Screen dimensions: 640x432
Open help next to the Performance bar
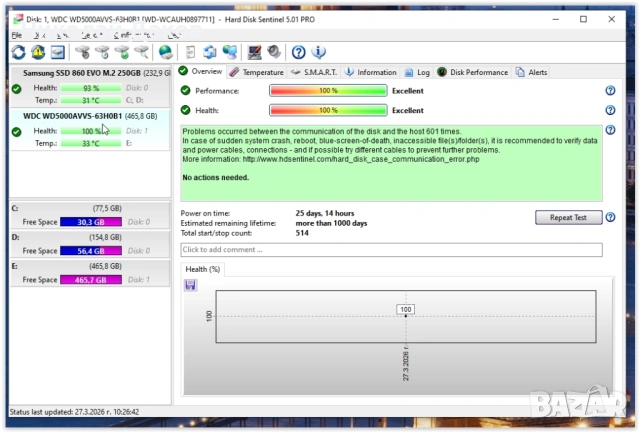[x=610, y=91]
